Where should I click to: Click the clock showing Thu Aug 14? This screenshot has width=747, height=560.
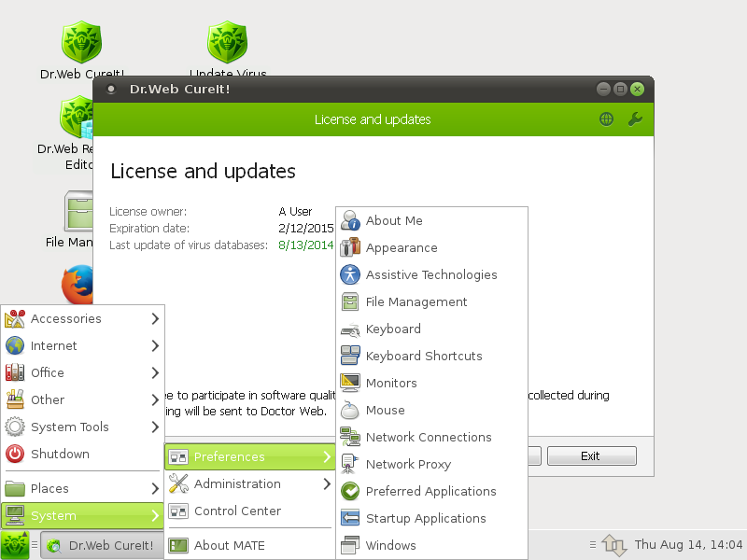coord(688,545)
